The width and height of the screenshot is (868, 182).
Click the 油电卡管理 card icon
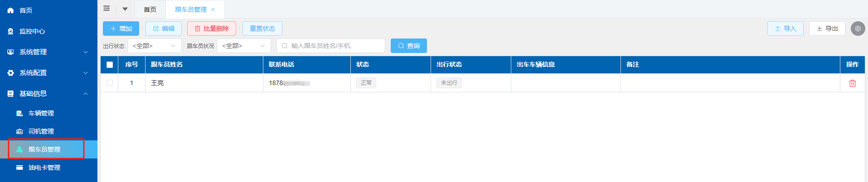pyautogui.click(x=19, y=168)
